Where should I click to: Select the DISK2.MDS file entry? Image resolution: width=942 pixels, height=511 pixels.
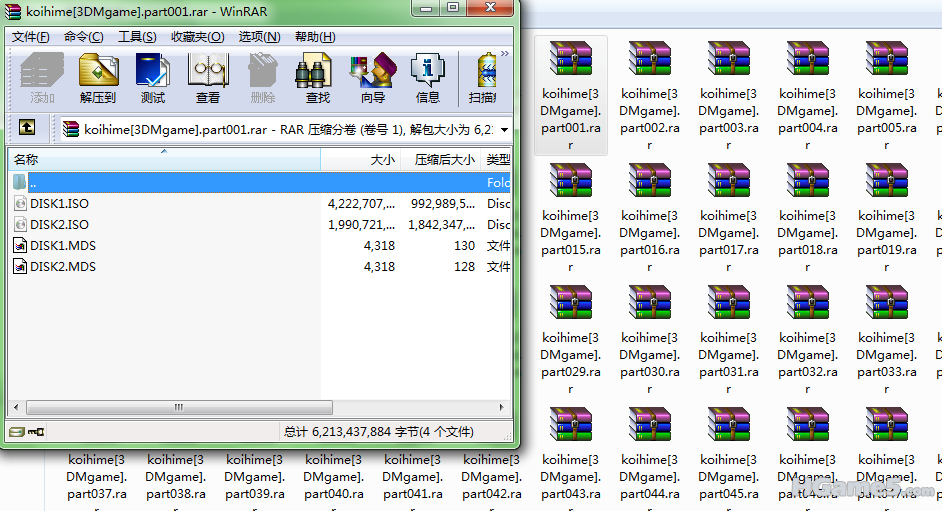62,267
